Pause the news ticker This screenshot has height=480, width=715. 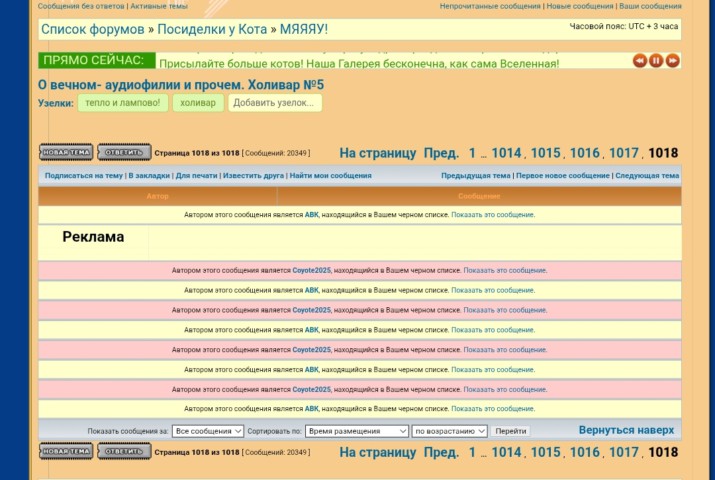656,61
